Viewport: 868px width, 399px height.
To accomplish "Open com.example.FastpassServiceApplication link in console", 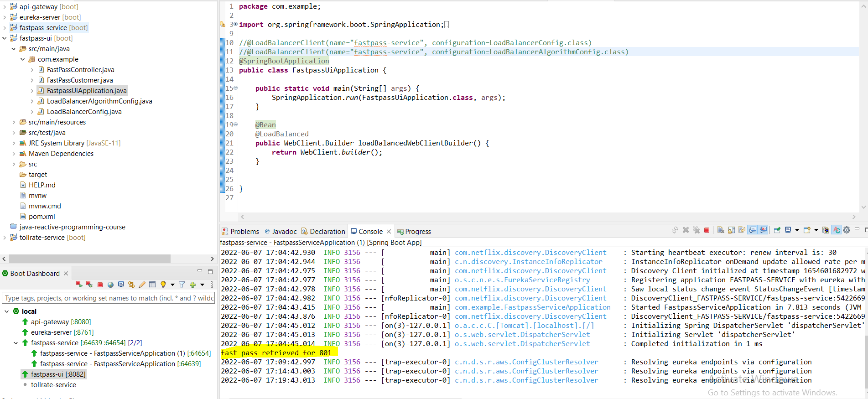I will 532,307.
